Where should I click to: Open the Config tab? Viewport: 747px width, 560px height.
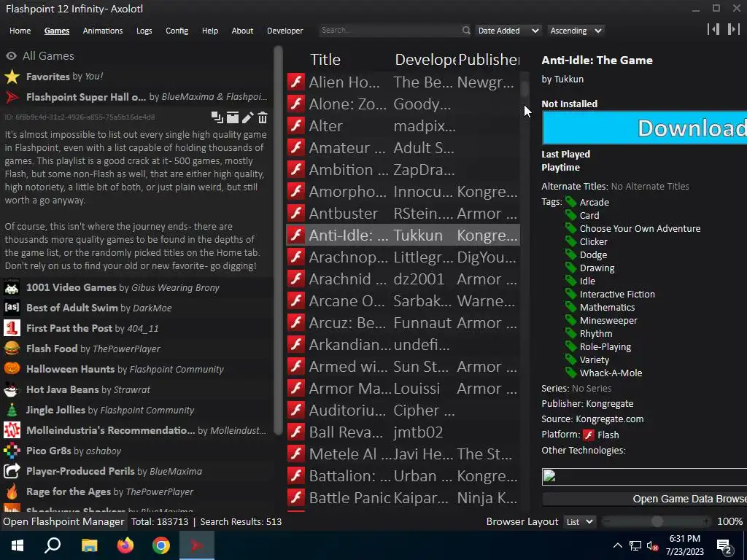pos(177,31)
